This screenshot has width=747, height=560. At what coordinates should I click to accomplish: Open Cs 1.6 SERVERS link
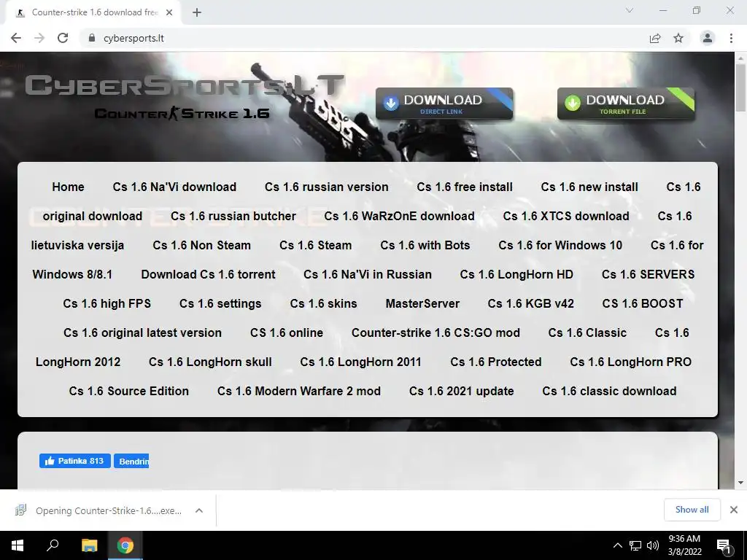coord(648,274)
